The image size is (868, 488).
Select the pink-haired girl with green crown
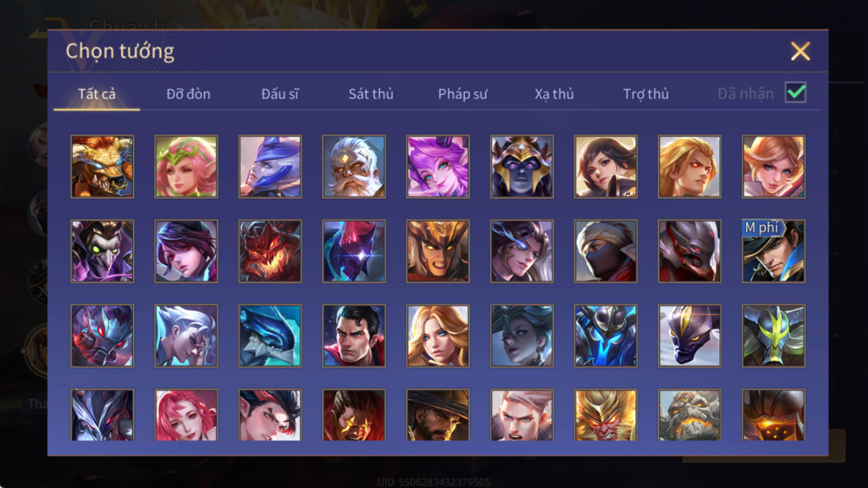[186, 166]
